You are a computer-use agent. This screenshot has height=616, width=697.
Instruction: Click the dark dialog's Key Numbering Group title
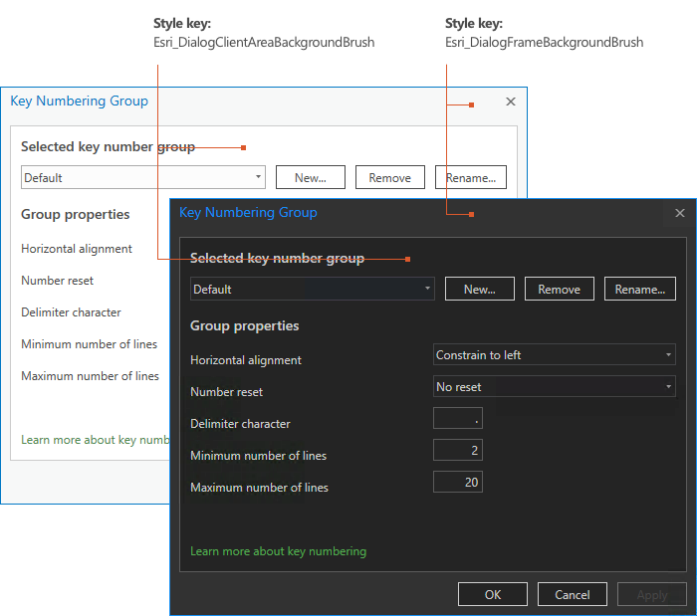[248, 212]
